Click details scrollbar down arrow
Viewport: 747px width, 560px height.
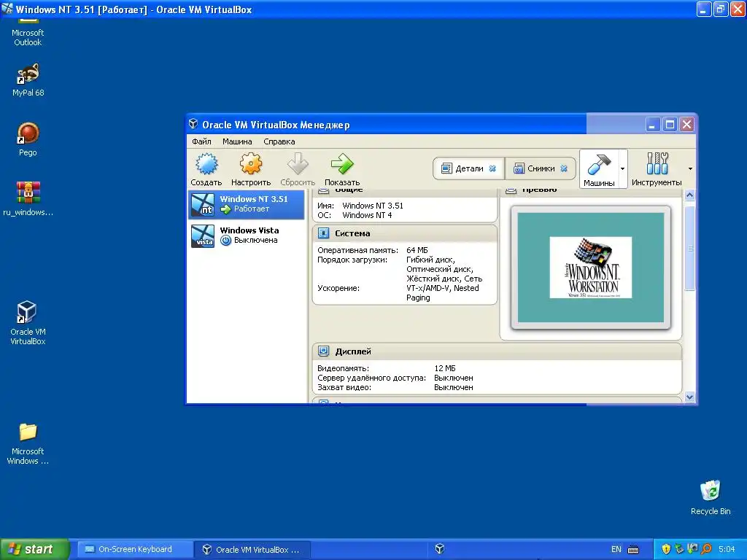[689, 397]
